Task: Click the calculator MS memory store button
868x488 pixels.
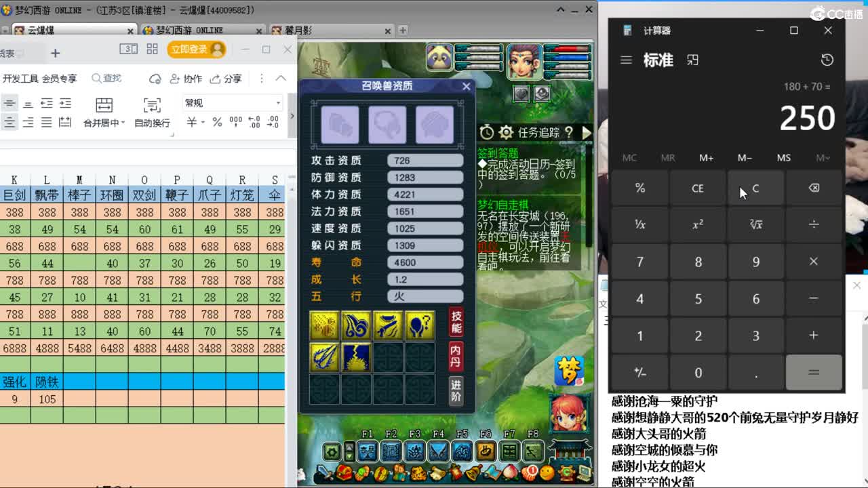Action: [x=784, y=157]
